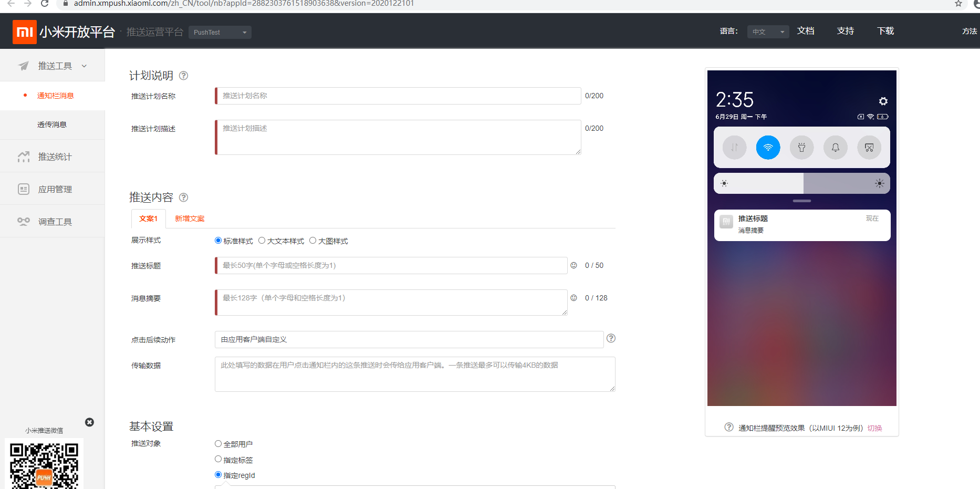This screenshot has height=489, width=980.
Task: Close the 小米推送微信 QR code popup
Action: point(89,422)
